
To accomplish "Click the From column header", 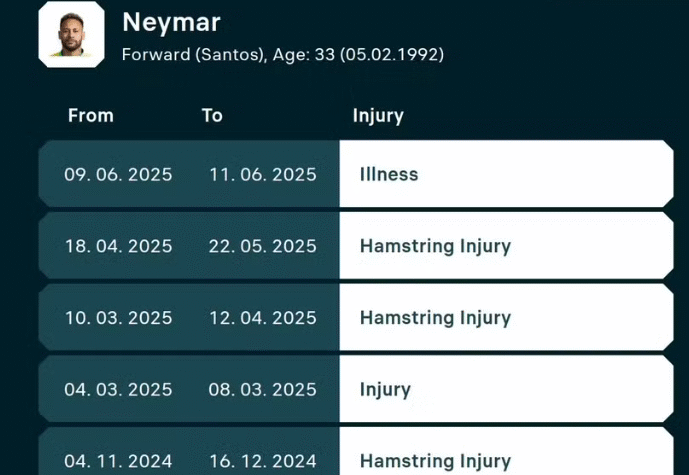I will (91, 115).
